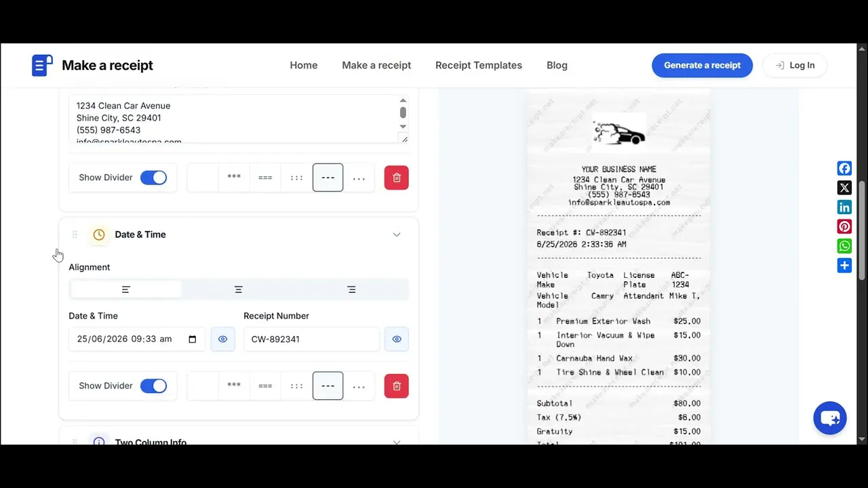The height and width of the screenshot is (488, 868).
Task: Choose colon divider style in Date & Time section
Action: point(296,386)
